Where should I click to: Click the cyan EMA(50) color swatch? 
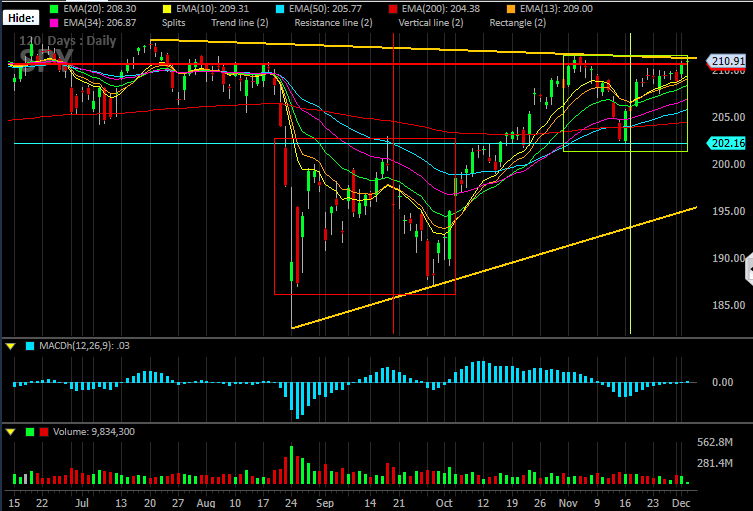[x=279, y=9]
